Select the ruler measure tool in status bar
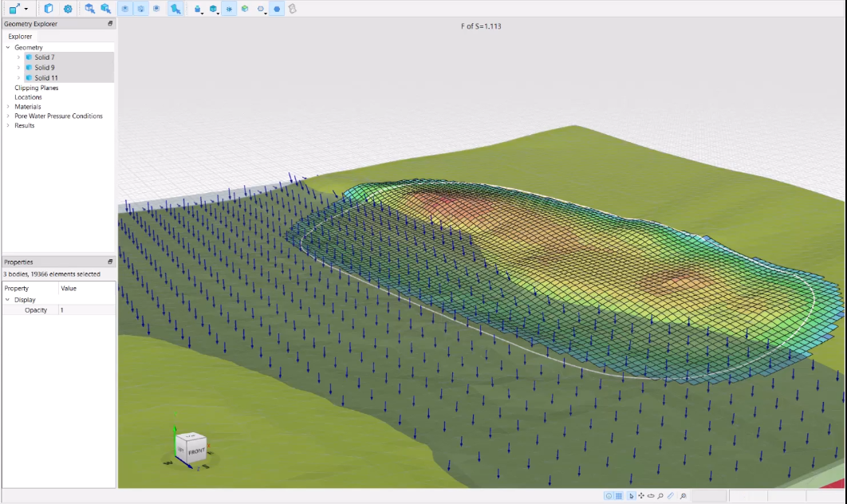The image size is (847, 504). click(670, 496)
